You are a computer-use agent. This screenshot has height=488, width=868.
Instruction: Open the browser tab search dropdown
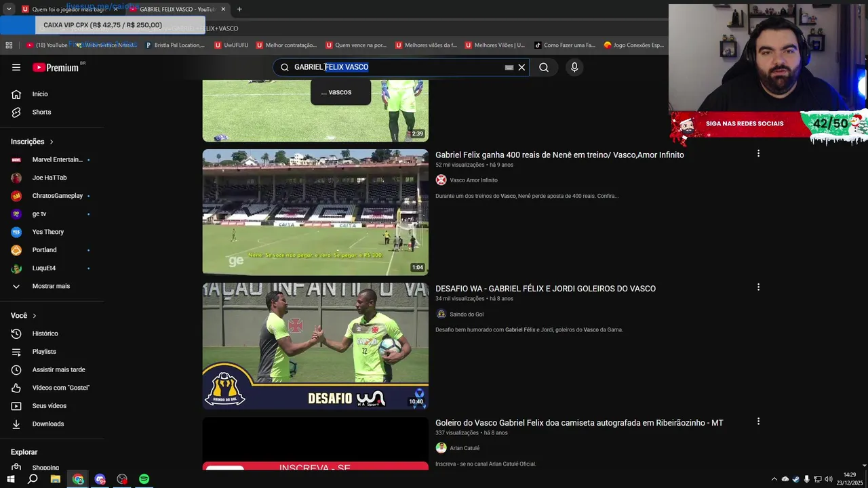point(8,9)
